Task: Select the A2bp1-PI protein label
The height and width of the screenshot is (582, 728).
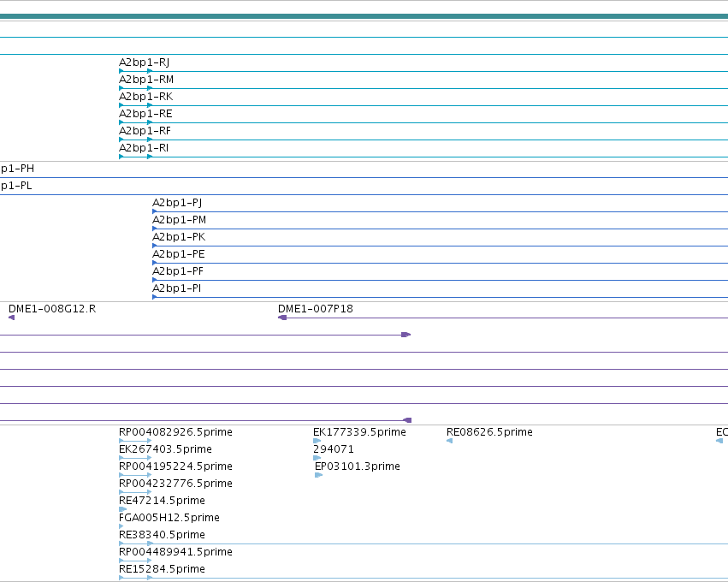Action: point(176,288)
